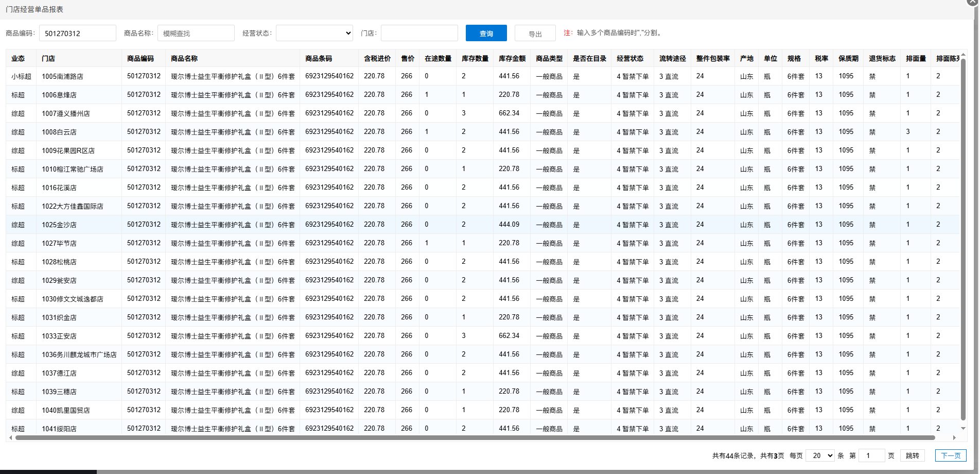Click the horizontal scroll right arrow
The width and height of the screenshot is (980, 474).
pyautogui.click(x=954, y=438)
